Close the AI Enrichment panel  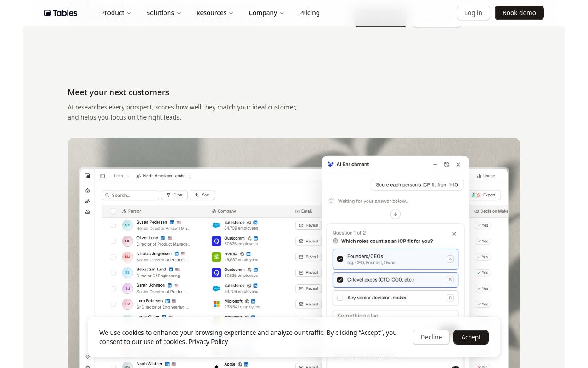[458, 164]
